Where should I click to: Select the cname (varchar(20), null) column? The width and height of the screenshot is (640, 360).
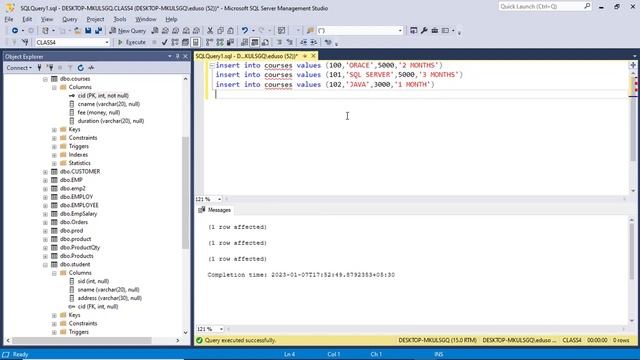pos(109,104)
